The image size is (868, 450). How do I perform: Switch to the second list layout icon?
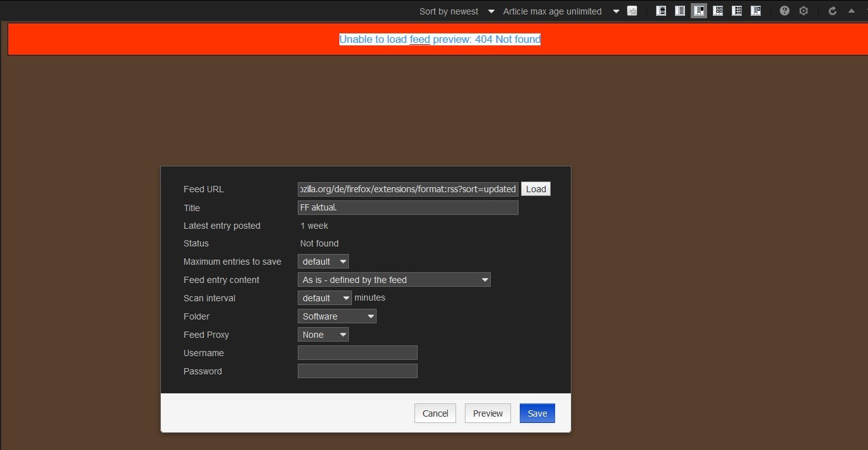click(x=680, y=11)
